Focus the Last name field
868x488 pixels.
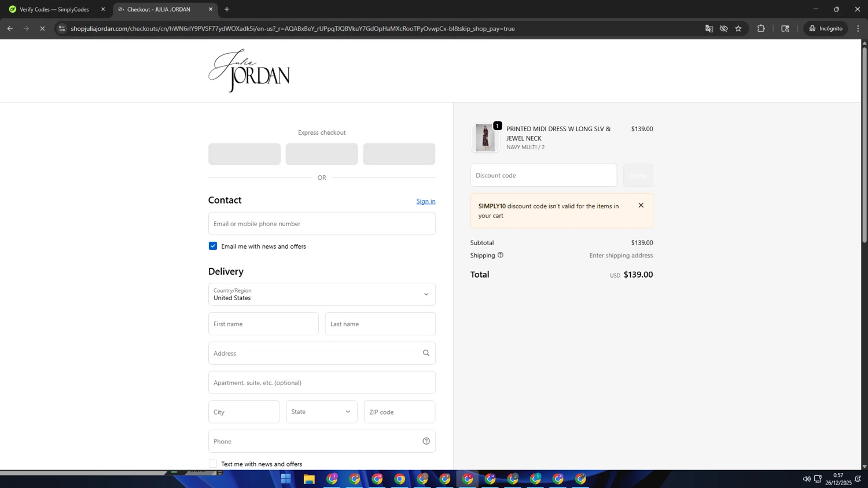[380, 324]
